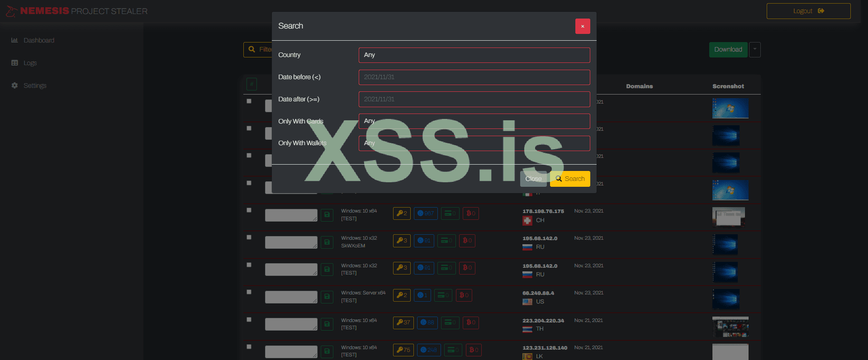Focus the Date before (<) field
The width and height of the screenshot is (868, 360).
pyautogui.click(x=474, y=77)
